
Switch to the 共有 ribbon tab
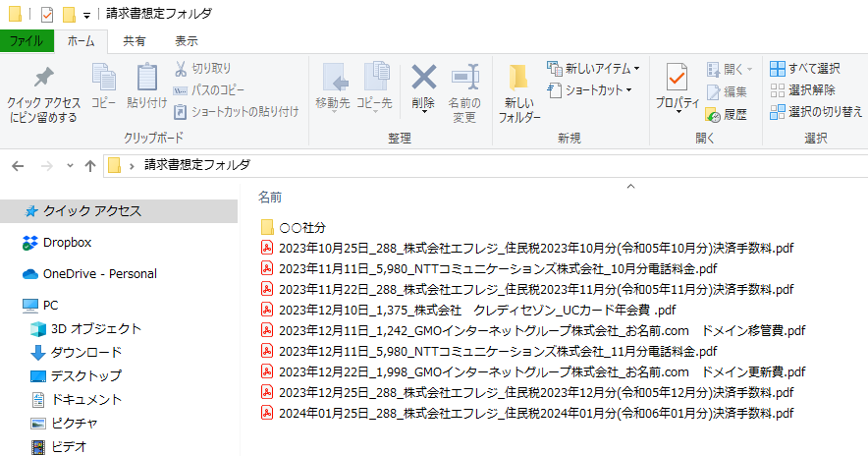coord(134,41)
